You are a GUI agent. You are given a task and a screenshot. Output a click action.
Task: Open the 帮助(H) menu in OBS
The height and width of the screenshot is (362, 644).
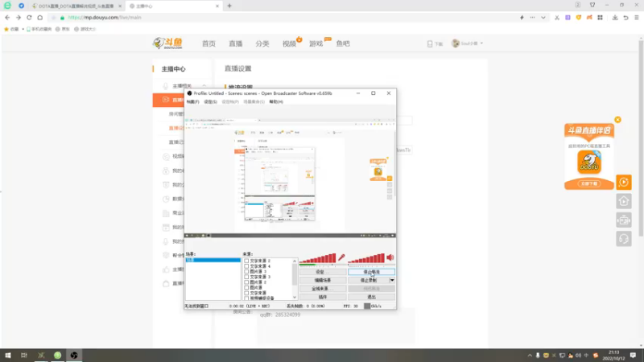276,102
